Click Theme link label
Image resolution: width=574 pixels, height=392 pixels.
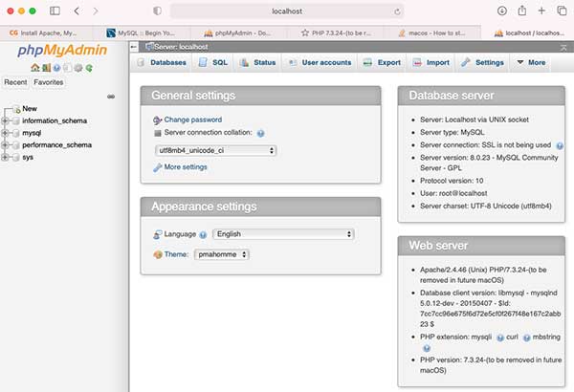click(x=176, y=254)
